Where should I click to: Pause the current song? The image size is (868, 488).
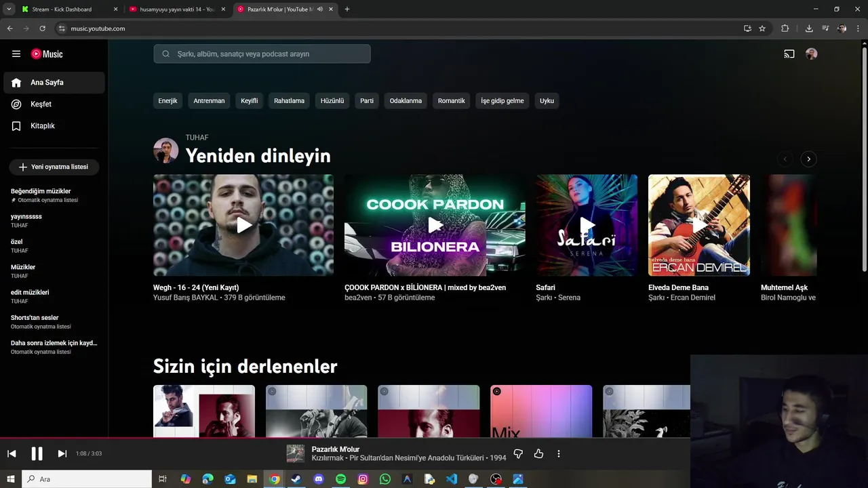tap(37, 453)
